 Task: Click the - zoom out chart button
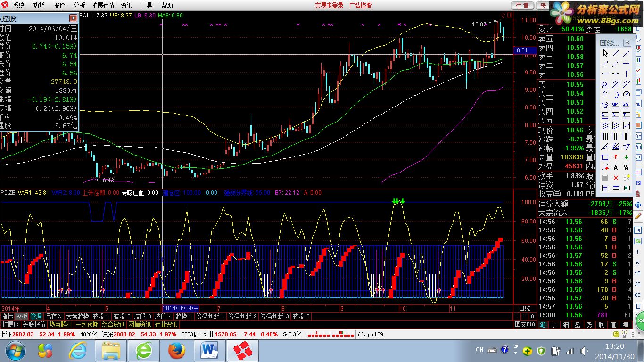(524, 316)
